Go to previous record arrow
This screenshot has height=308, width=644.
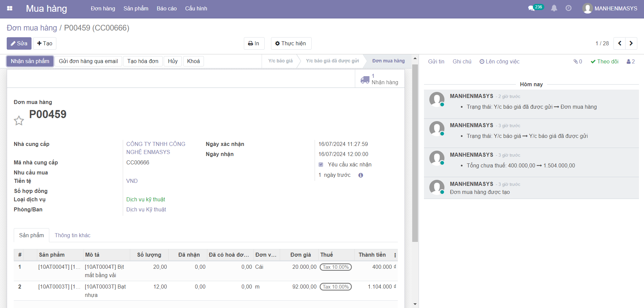click(620, 43)
